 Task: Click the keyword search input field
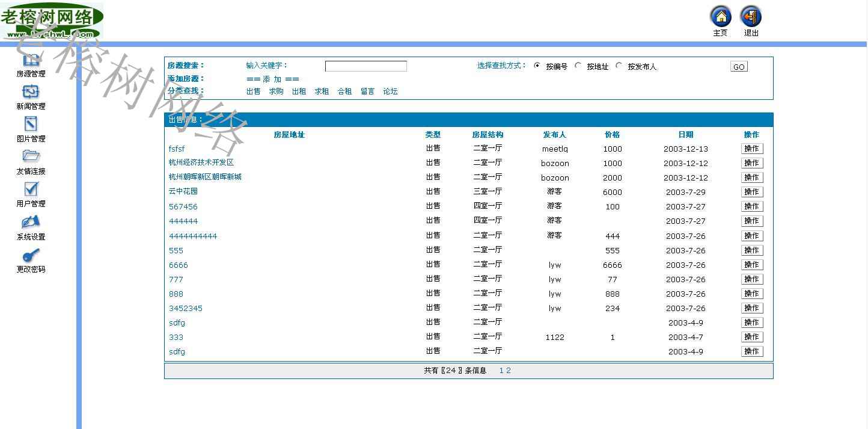click(x=366, y=66)
